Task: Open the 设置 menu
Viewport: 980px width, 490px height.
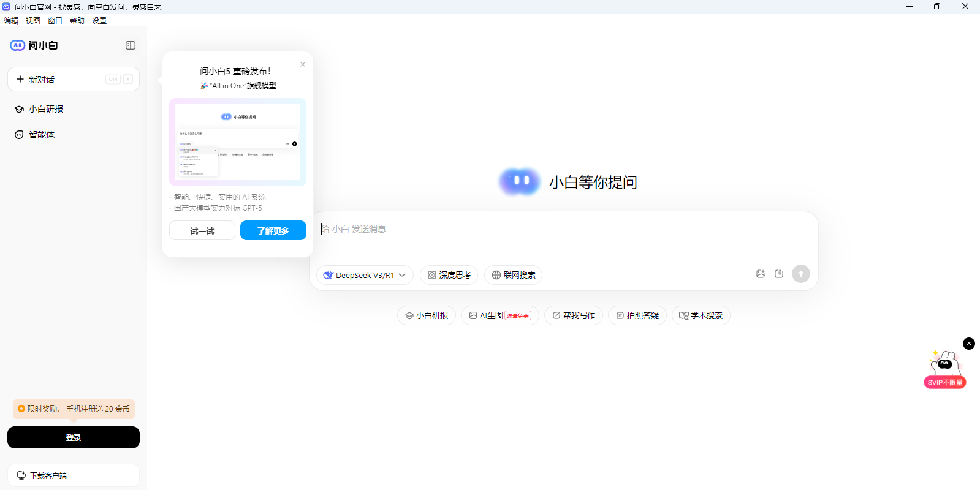Action: point(99,20)
